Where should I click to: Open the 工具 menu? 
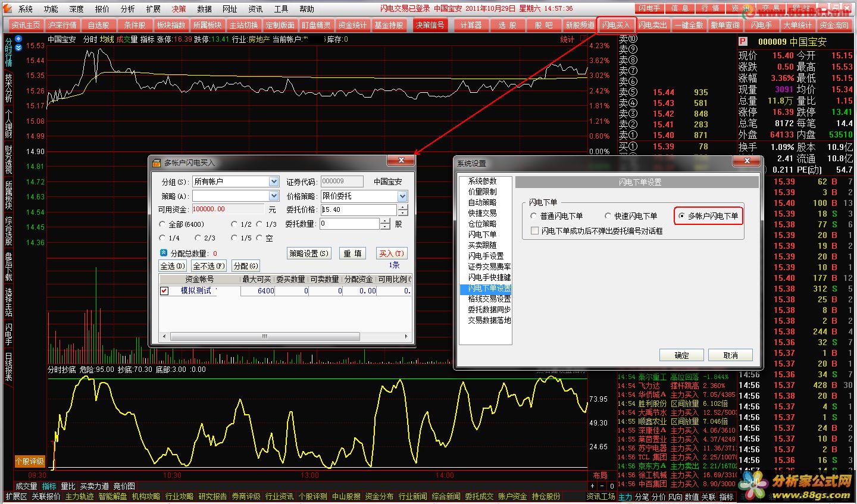[x=282, y=9]
